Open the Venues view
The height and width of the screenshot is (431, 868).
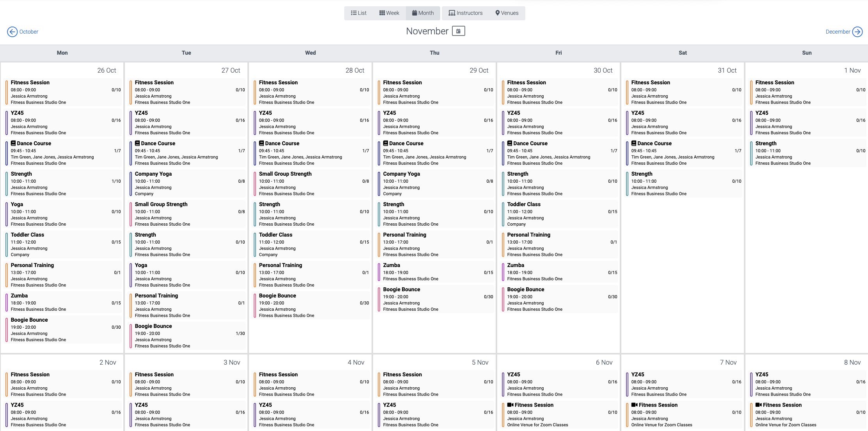[507, 13]
